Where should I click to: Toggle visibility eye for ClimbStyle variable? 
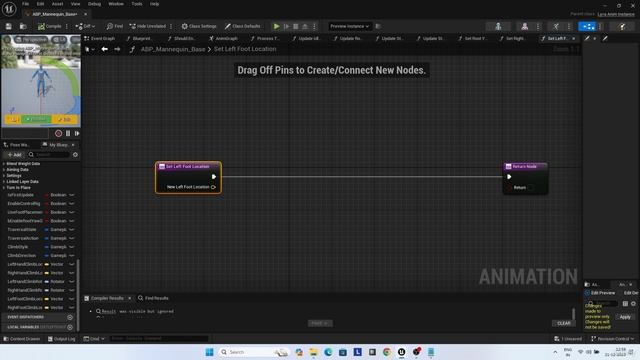click(71, 247)
